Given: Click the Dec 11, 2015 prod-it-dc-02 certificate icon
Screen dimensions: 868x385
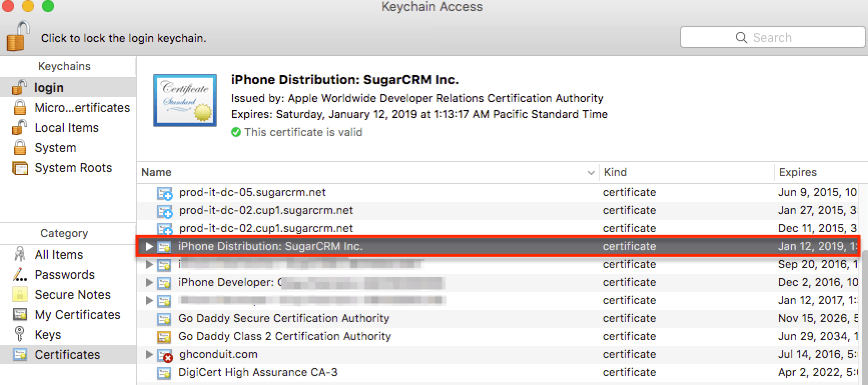Looking at the screenshot, I should [x=165, y=229].
